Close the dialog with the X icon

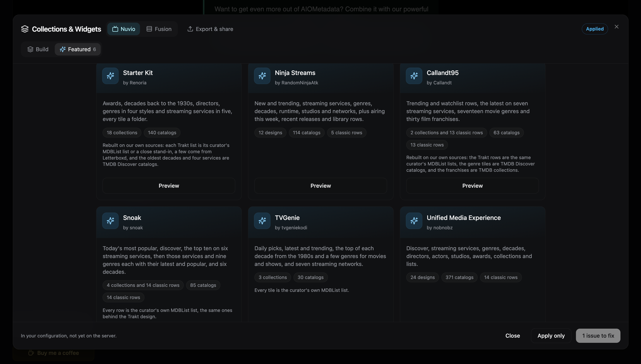click(x=617, y=27)
